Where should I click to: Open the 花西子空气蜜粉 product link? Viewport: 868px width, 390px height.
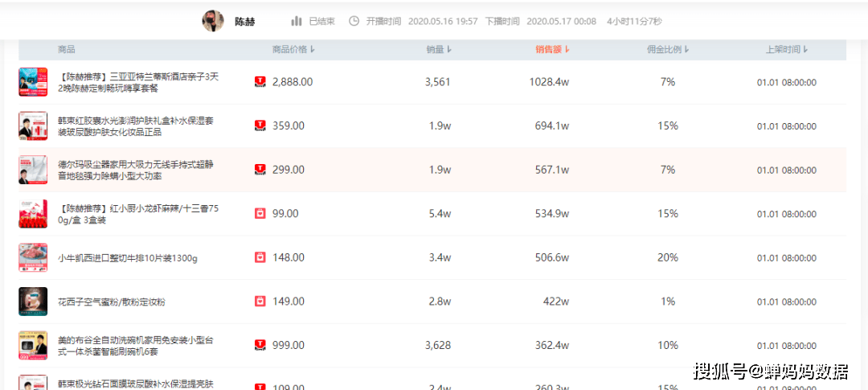click(112, 302)
